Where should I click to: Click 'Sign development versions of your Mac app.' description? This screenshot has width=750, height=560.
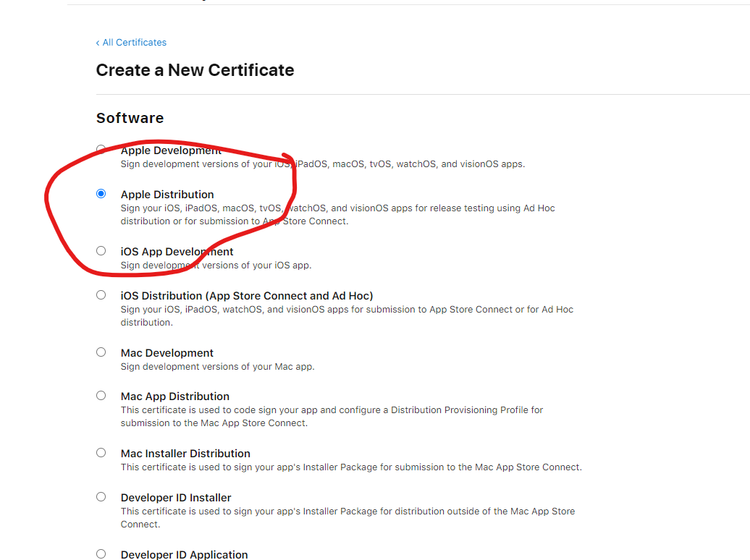218,367
